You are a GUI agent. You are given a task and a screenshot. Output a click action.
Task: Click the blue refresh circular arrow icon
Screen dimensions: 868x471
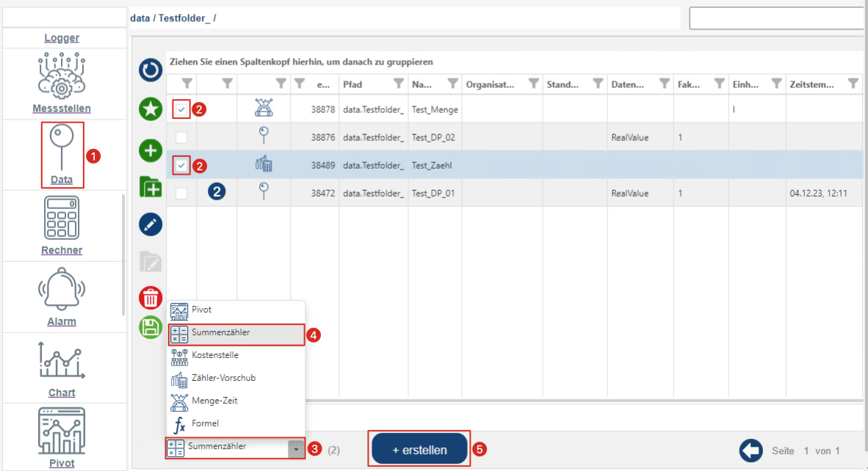click(151, 70)
